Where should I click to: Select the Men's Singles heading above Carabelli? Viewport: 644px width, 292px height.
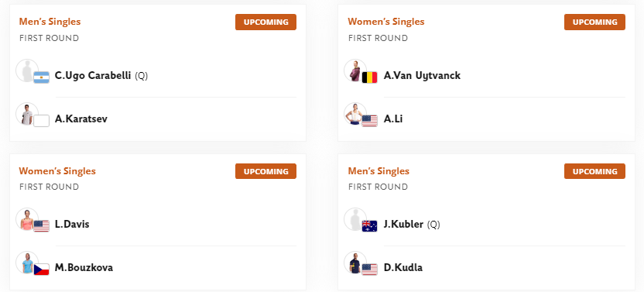click(50, 22)
